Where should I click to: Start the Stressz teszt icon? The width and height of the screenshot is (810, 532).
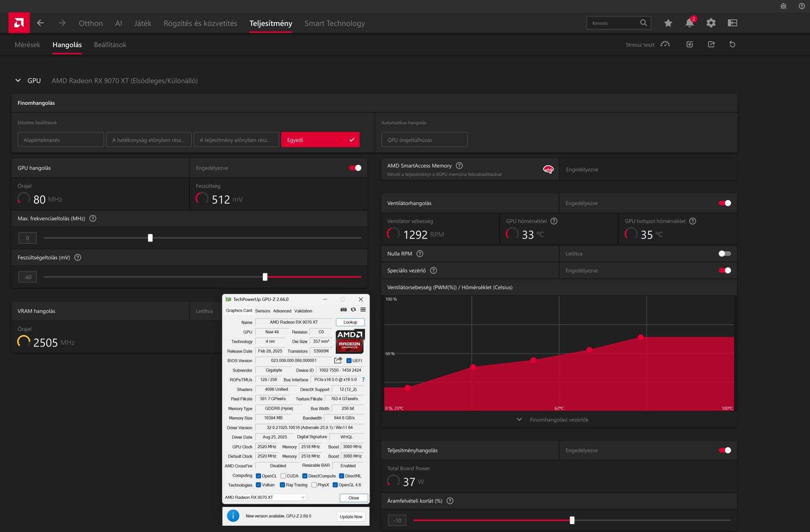point(665,44)
